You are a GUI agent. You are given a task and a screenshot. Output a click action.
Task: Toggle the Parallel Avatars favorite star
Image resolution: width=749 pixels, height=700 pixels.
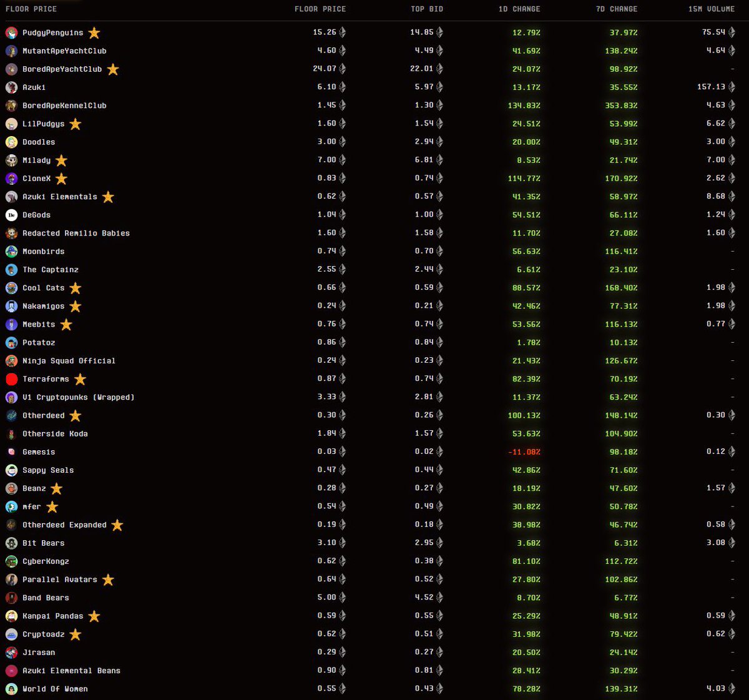click(x=108, y=579)
